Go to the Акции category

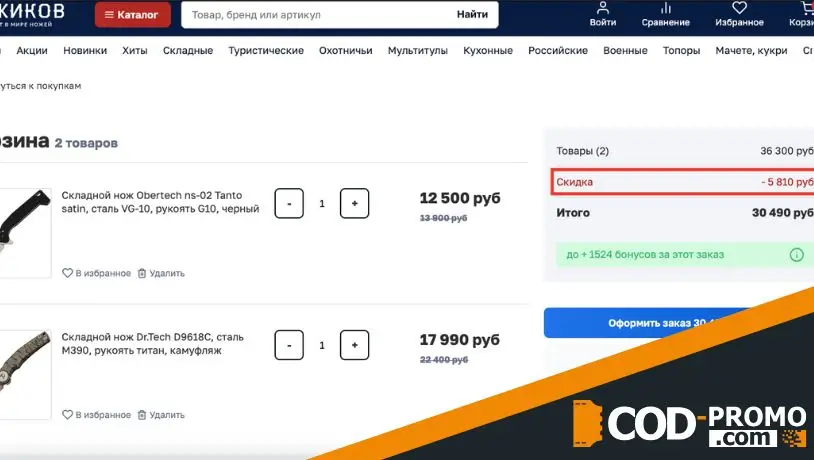point(32,50)
